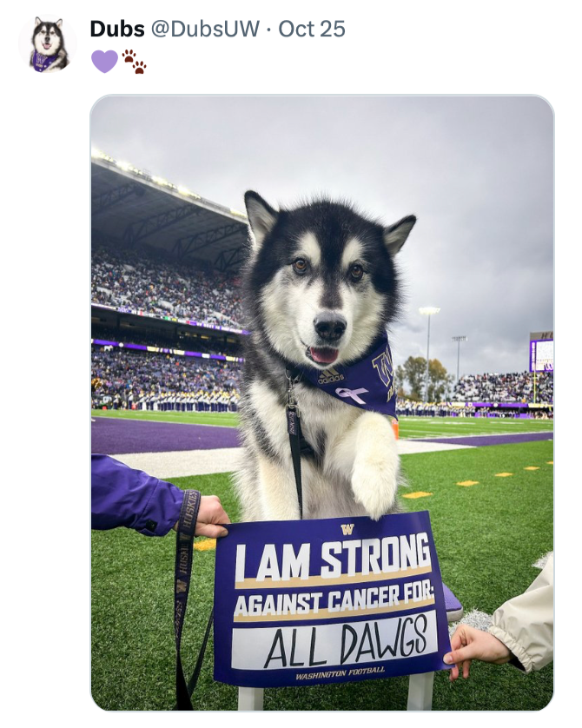This screenshot has width=582, height=728.
Task: Click the handwritten "ALL DAWGS" text
Action: (347, 644)
